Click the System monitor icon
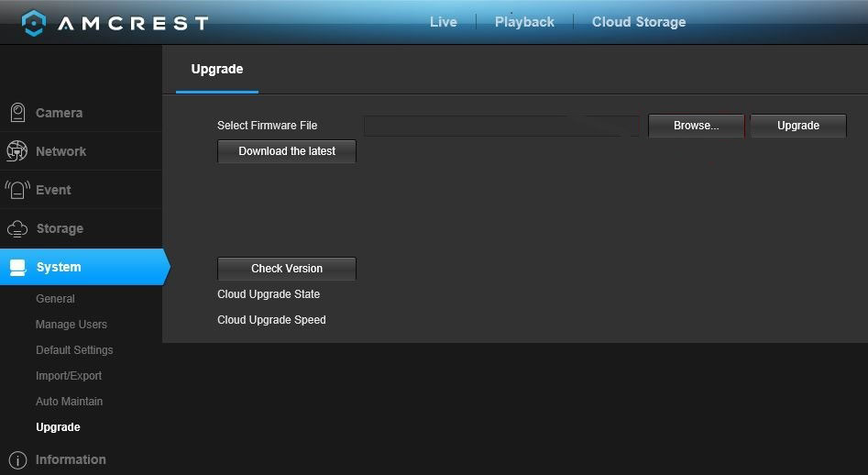Screen dimensions: 868x475 click(x=17, y=267)
